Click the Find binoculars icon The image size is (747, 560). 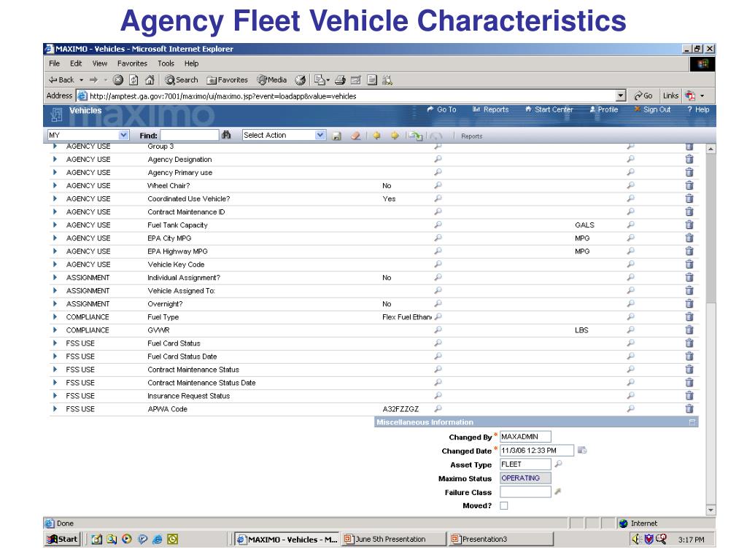[226, 135]
